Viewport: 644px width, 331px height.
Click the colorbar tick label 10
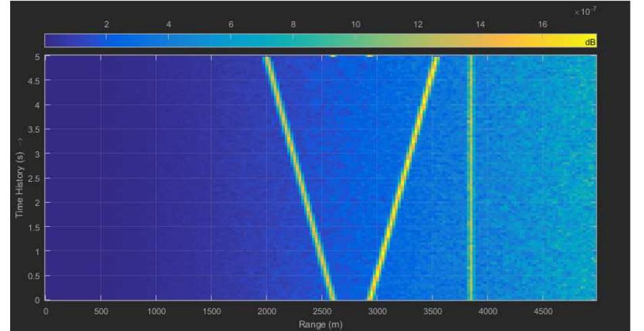[x=355, y=25]
